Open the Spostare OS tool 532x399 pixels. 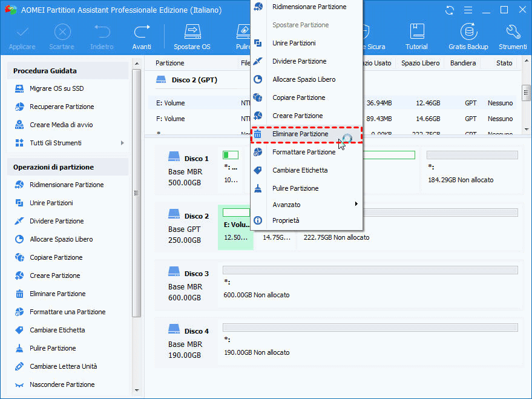point(192,38)
